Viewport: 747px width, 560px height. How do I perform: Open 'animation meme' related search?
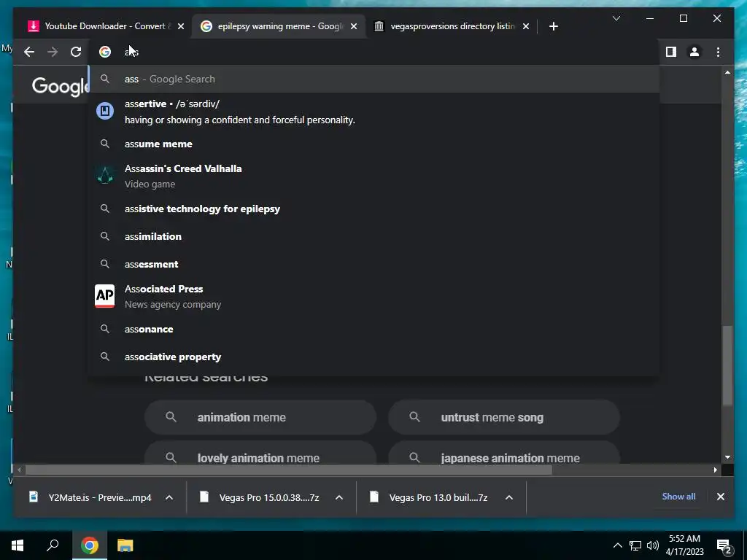260,417
